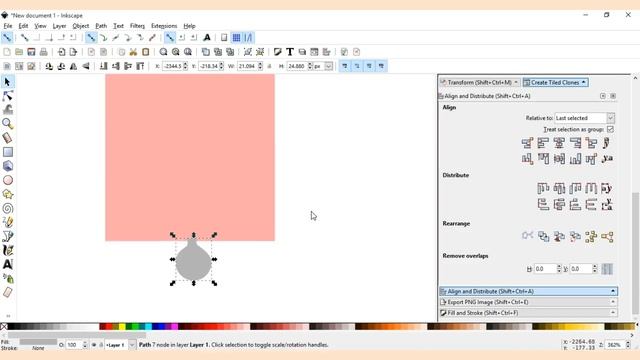The width and height of the screenshot is (640, 360).
Task: Click the Exchange positions Rearrange icon
Action: pyautogui.click(x=543, y=237)
